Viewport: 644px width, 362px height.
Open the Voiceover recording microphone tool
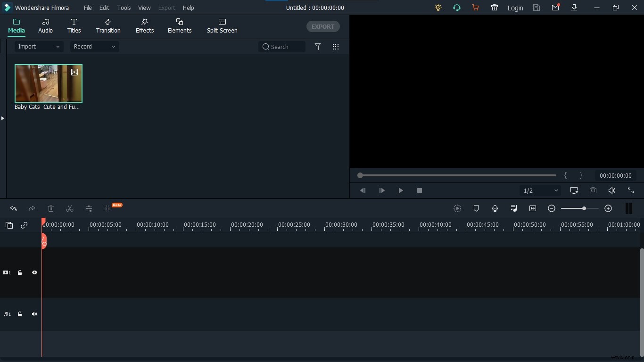pyautogui.click(x=495, y=209)
